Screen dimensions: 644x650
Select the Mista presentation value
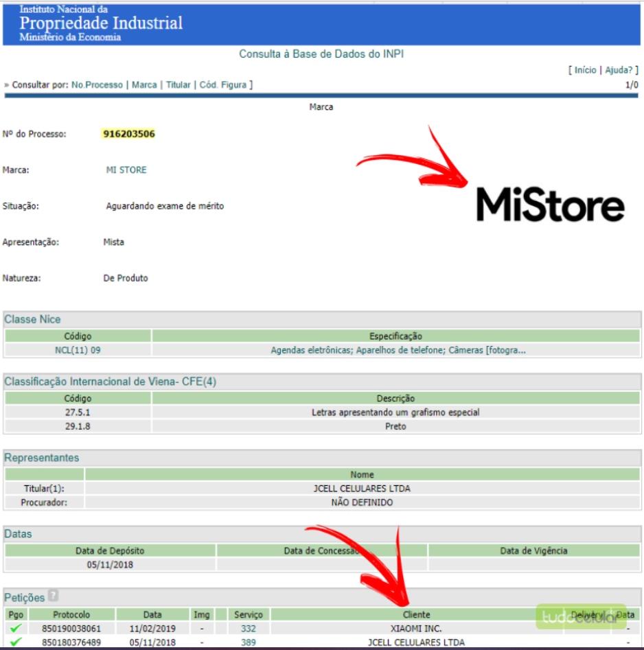pos(113,242)
